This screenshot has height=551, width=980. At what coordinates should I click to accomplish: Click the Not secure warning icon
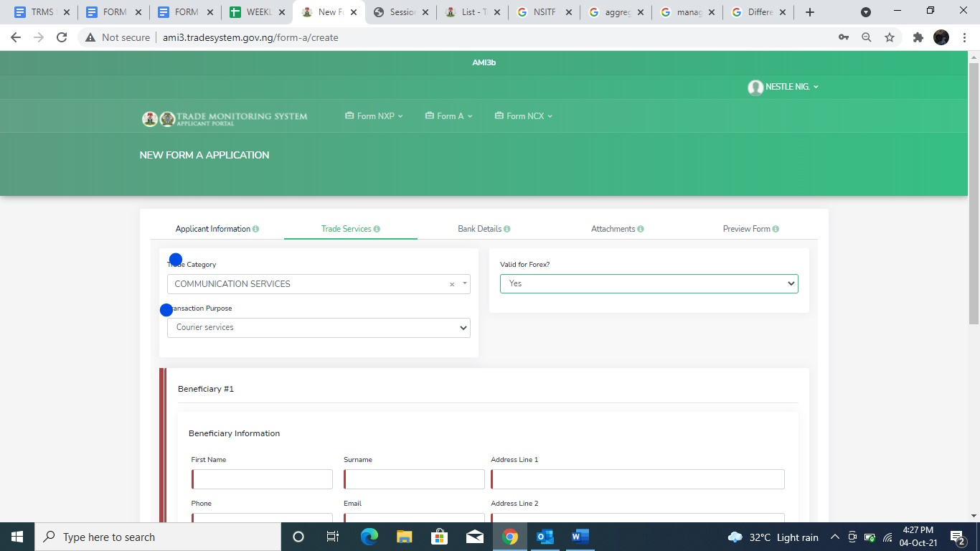90,37
